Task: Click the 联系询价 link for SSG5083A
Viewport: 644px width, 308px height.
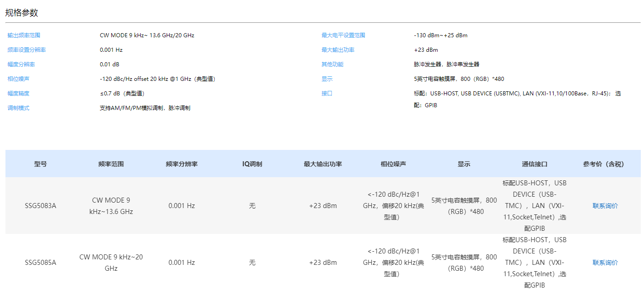Action: pos(605,206)
